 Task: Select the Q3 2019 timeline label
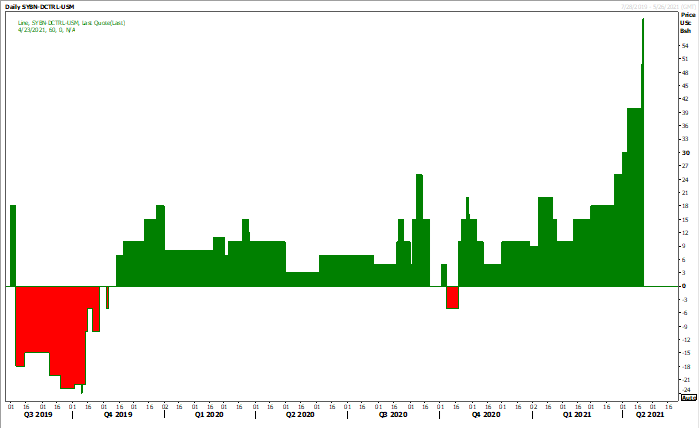(x=38, y=414)
